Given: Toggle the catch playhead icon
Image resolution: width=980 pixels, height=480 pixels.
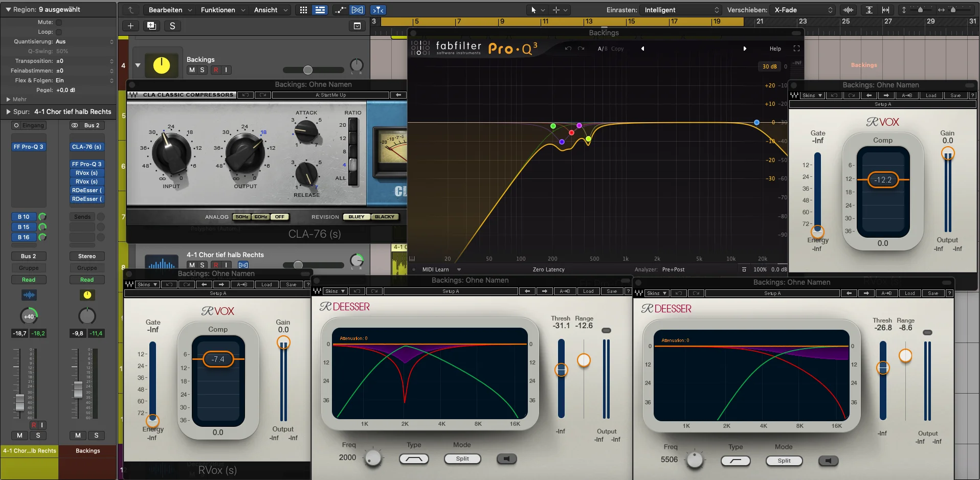Looking at the screenshot, I should pyautogui.click(x=378, y=10).
